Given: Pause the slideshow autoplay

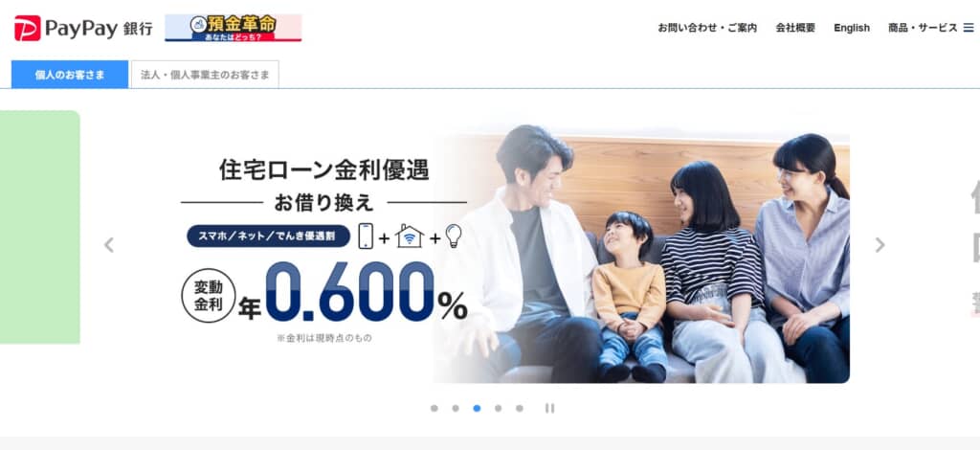Looking at the screenshot, I should [549, 408].
